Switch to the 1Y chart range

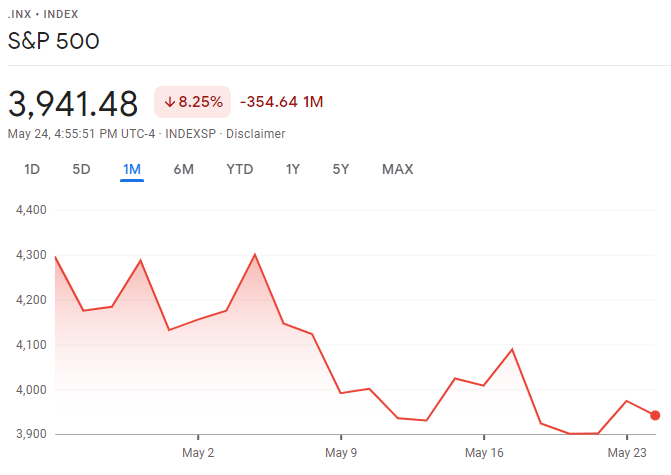(x=293, y=169)
